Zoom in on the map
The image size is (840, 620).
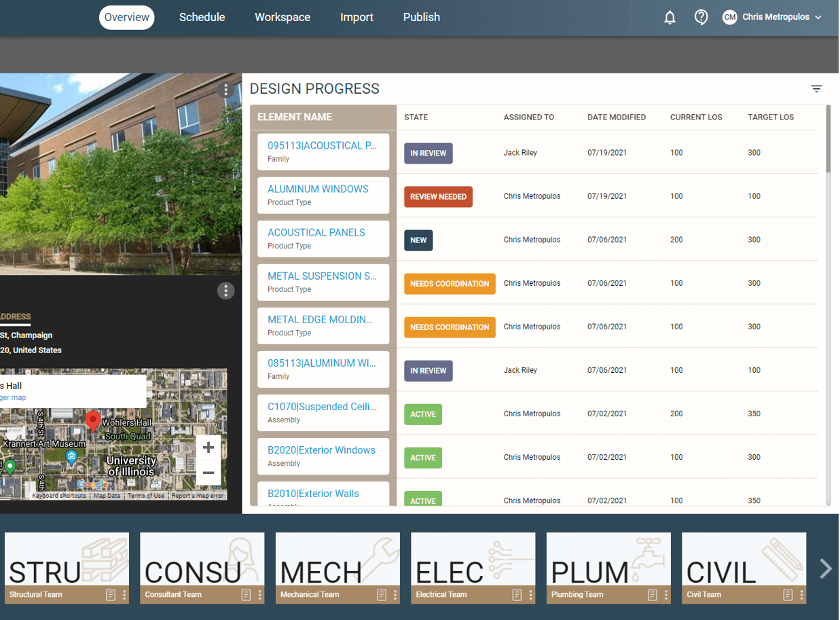pos(208,448)
